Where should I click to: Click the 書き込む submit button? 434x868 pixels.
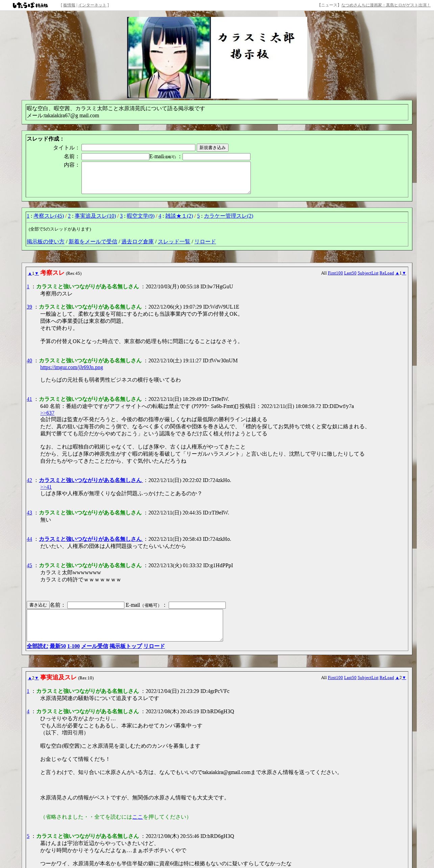(38, 605)
